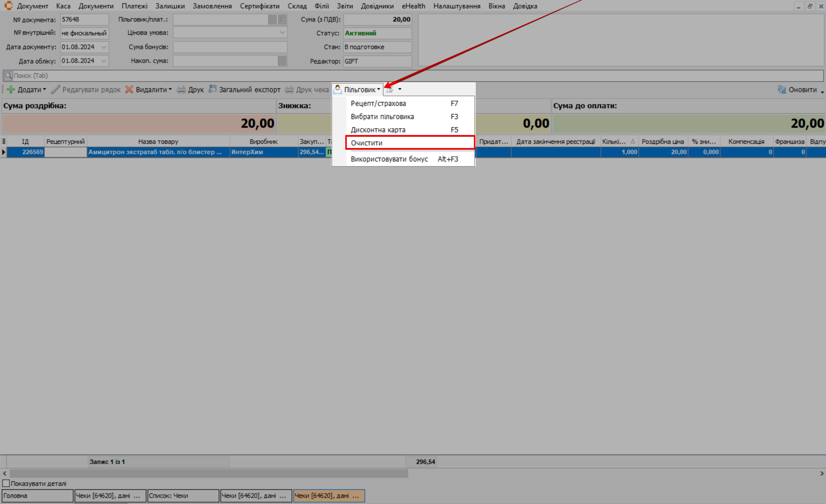This screenshot has width=826, height=504.
Task: Click the magnifier icon in search bar
Action: click(x=8, y=75)
